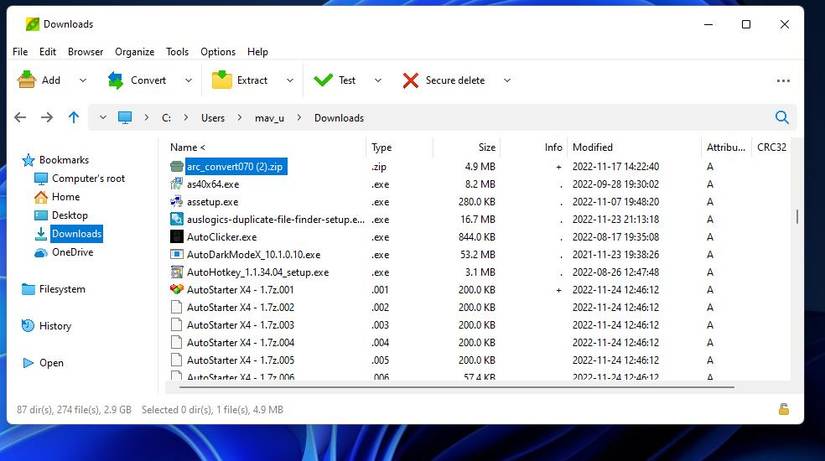Screen dimensions: 825x461
Task: Expand the Convert dropdown arrow
Action: click(x=188, y=81)
